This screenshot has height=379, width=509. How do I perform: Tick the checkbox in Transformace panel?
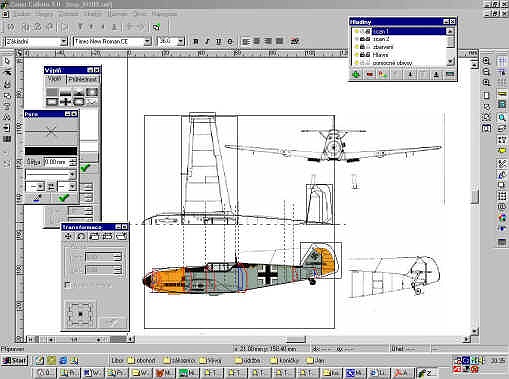(68, 285)
